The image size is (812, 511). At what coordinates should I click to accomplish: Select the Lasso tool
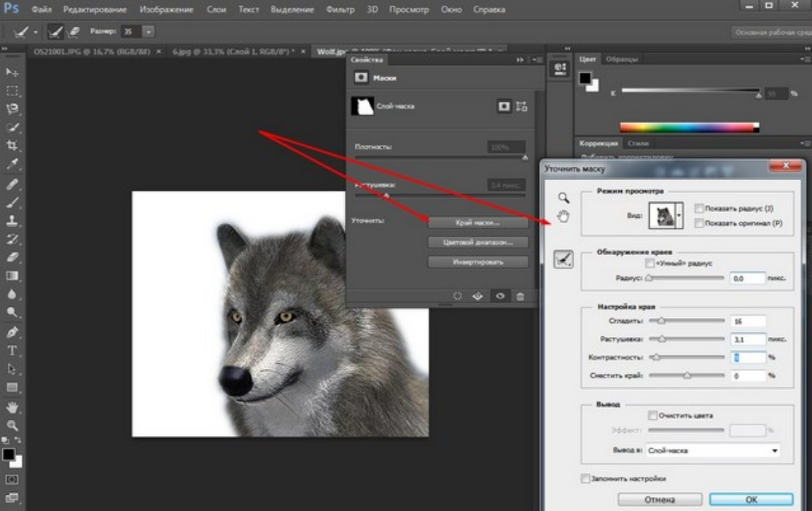click(x=12, y=109)
